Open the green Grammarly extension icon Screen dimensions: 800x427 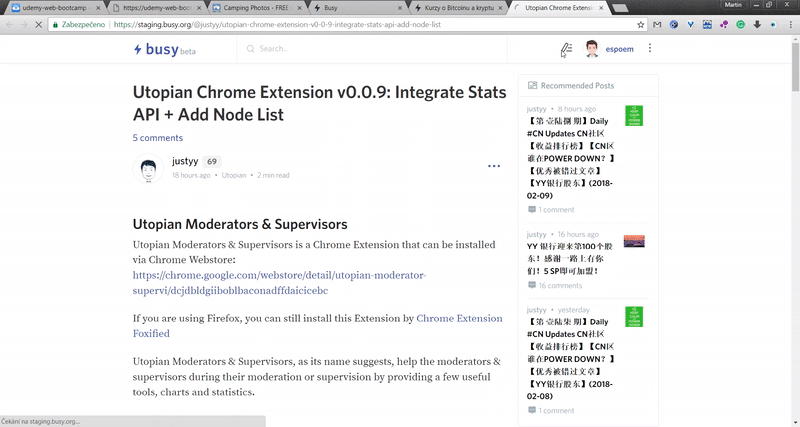point(740,24)
